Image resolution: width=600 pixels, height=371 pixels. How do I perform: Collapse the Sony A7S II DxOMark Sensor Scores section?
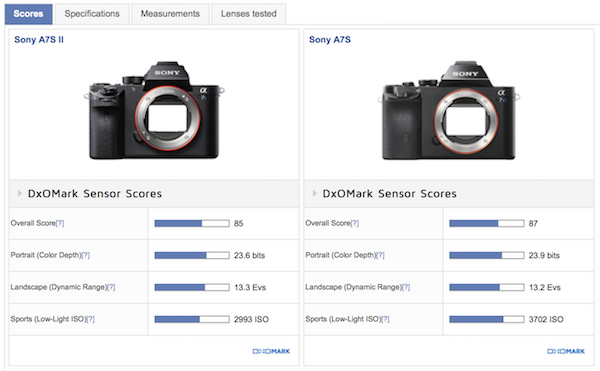[x=20, y=194]
